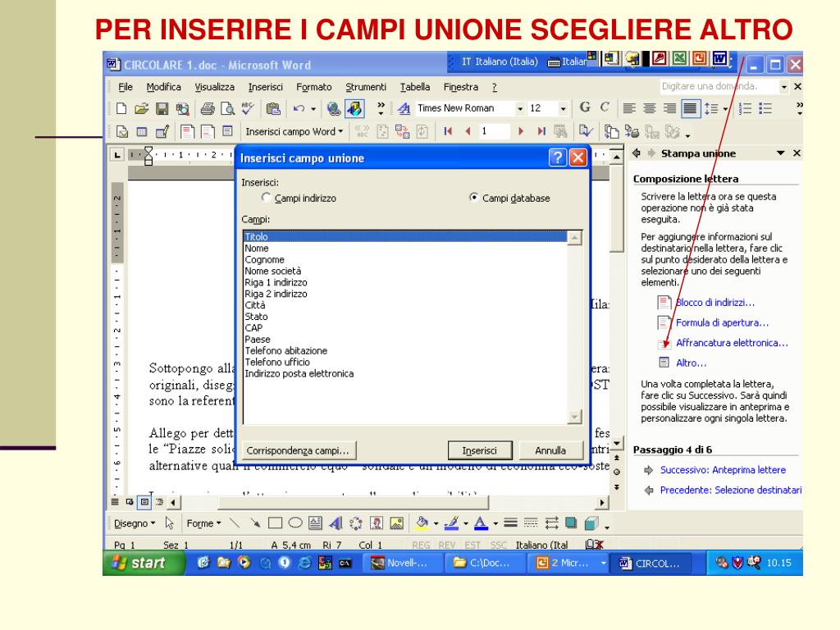Select the Rectangle shape in Drawing toolbar
Viewport: 840px width, 630px height.
[x=275, y=523]
